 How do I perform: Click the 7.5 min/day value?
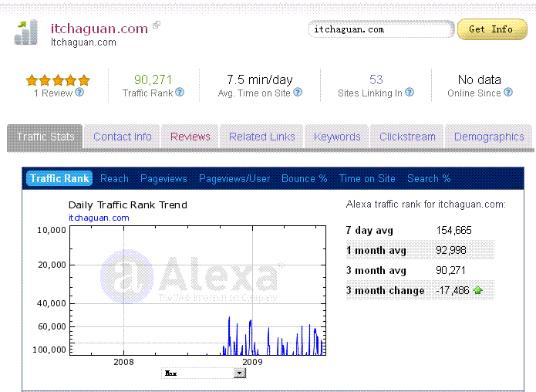point(260,79)
